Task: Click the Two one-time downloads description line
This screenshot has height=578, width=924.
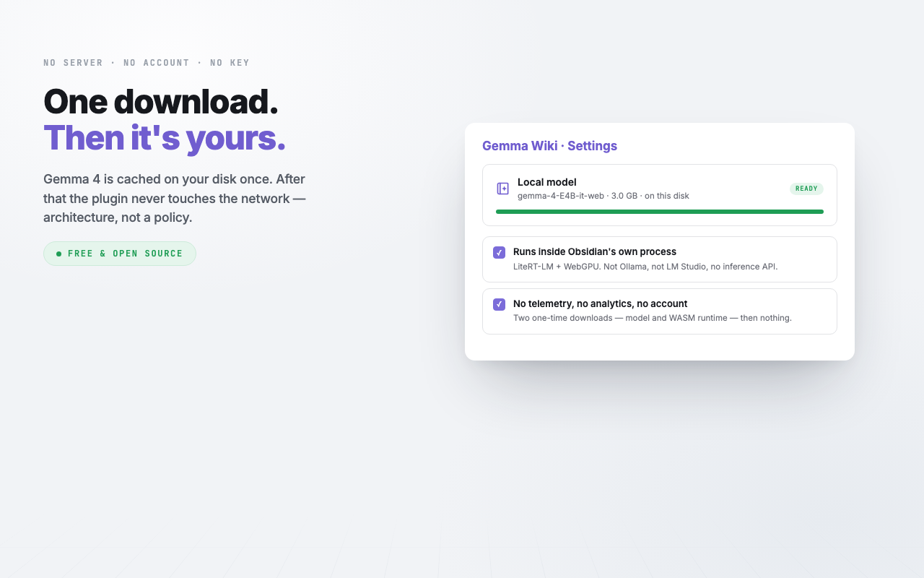Action: pos(653,318)
